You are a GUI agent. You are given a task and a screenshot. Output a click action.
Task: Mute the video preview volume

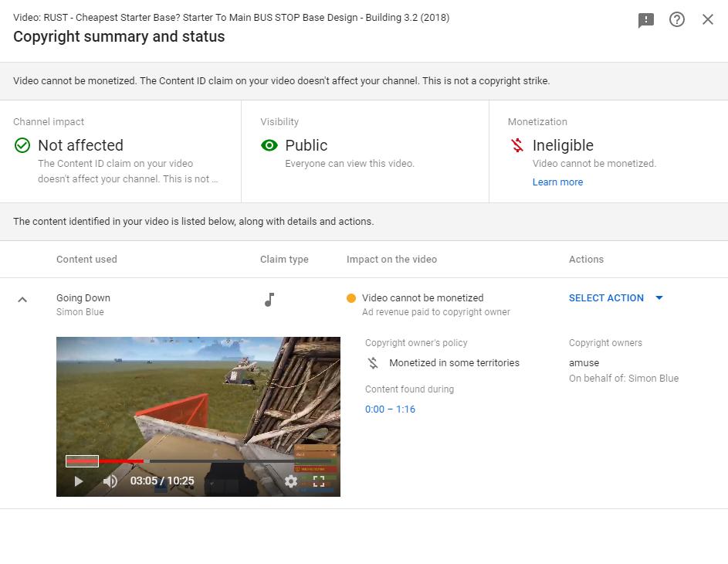coord(110,481)
